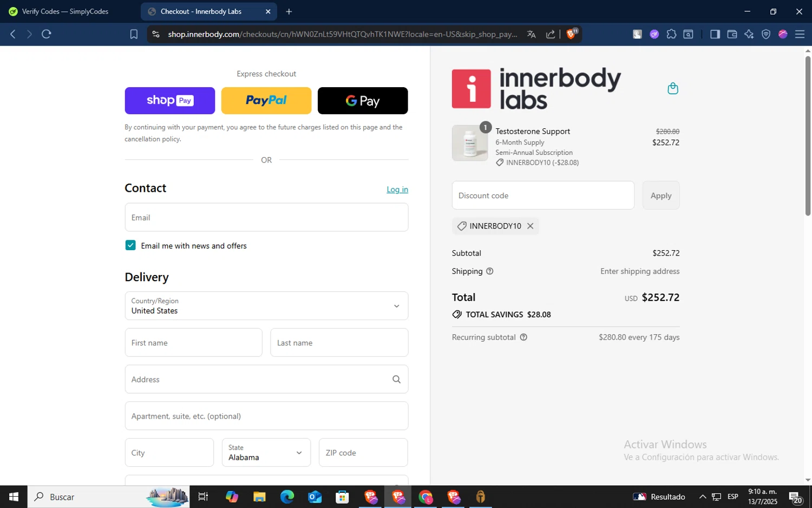Image resolution: width=812 pixels, height=508 pixels.
Task: Click the address search magnifier icon
Action: [396, 379]
